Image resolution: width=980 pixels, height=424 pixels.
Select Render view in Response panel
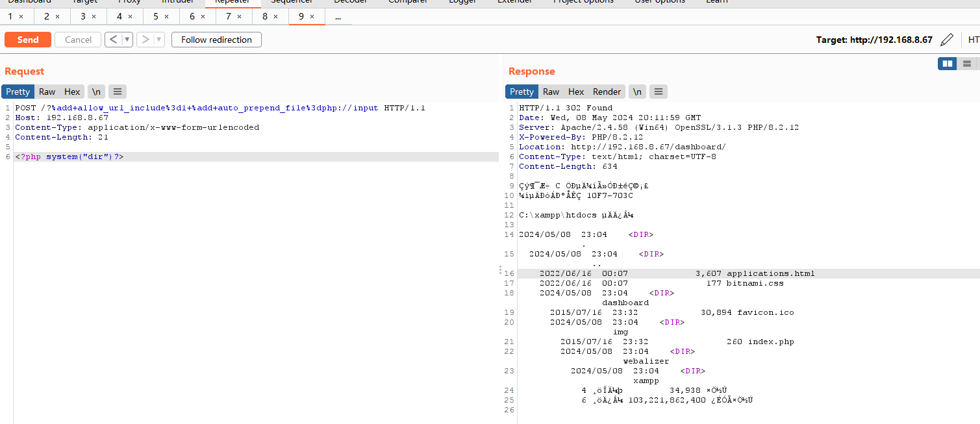coord(607,92)
